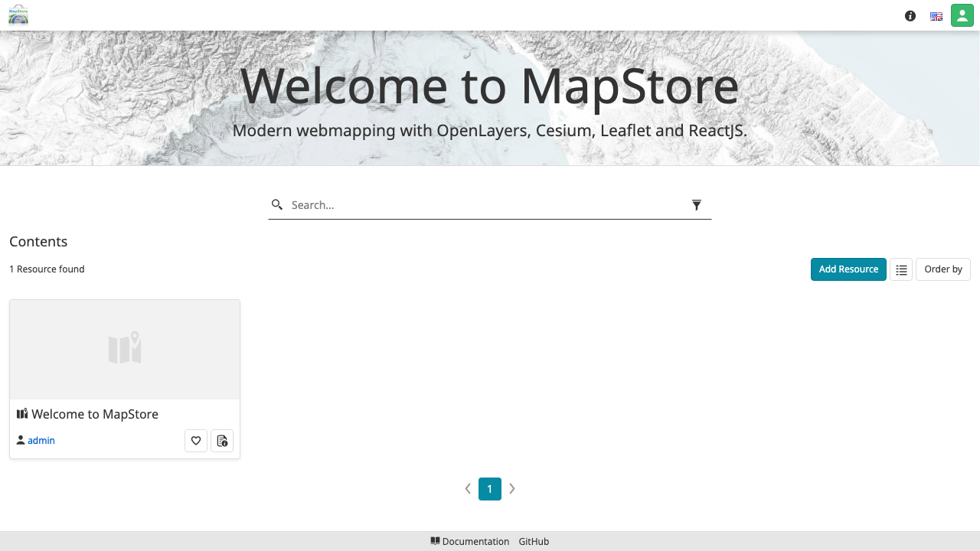Switch to list view layout
The width and height of the screenshot is (980, 551).
[x=901, y=269]
